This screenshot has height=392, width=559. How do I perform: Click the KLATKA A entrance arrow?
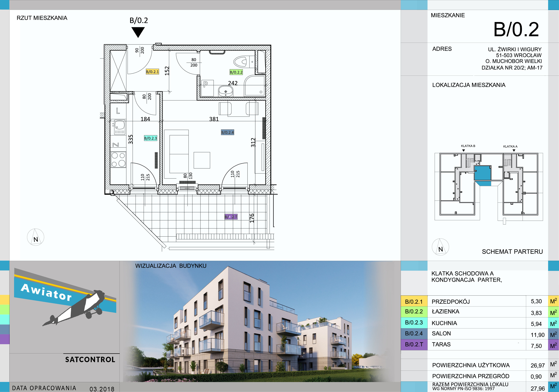pos(514,151)
